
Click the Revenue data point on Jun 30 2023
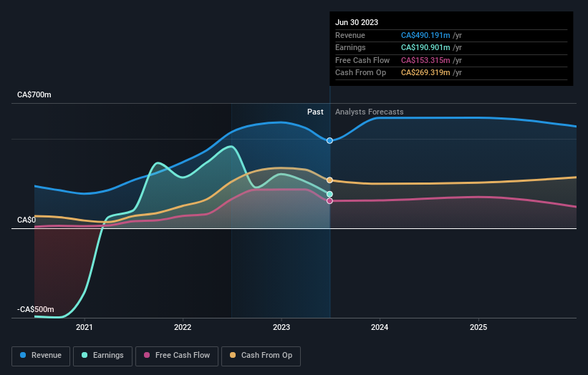pos(329,140)
